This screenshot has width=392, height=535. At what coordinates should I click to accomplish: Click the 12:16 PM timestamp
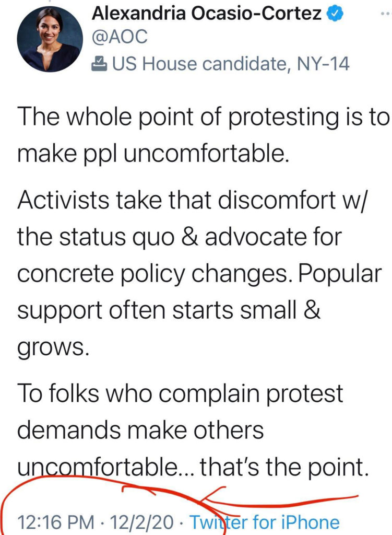coord(55,522)
